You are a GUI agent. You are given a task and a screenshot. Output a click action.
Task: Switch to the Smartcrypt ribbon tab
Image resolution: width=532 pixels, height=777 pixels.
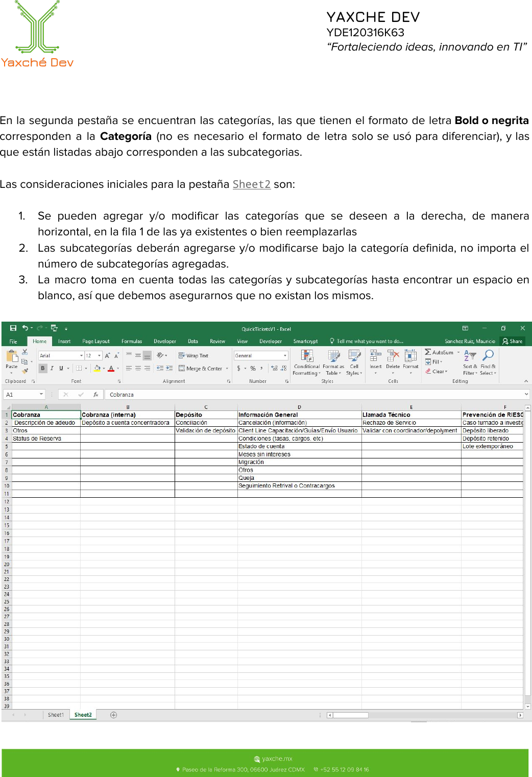[x=305, y=341]
